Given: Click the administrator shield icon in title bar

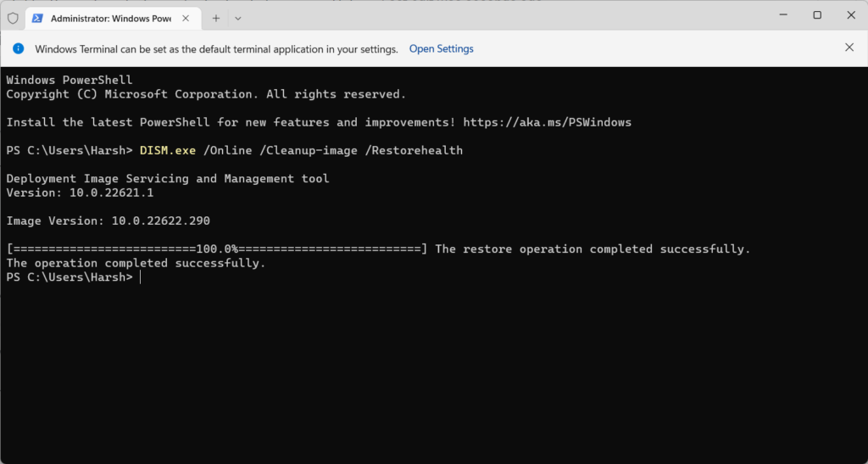Looking at the screenshot, I should (x=13, y=17).
